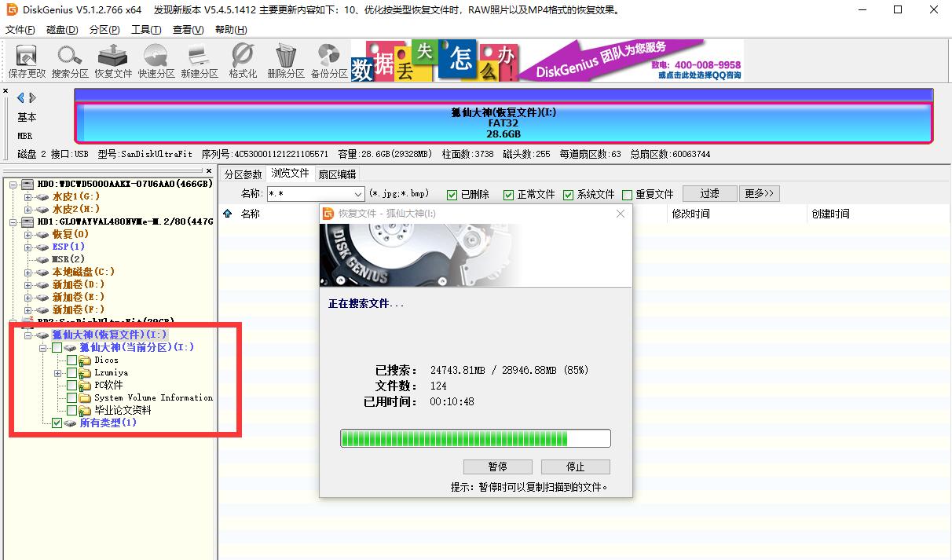Check the 狐仙大神(当前分区) tree checkbox
The image size is (952, 560).
tap(57, 348)
